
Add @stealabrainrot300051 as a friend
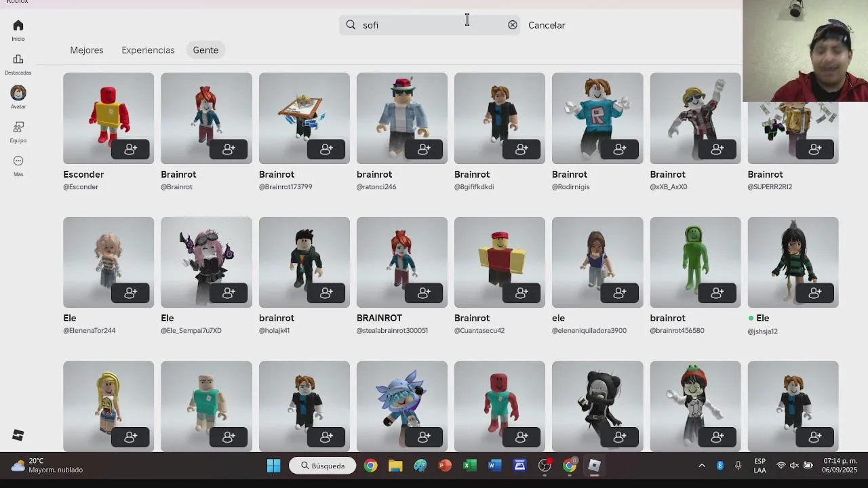(x=424, y=293)
